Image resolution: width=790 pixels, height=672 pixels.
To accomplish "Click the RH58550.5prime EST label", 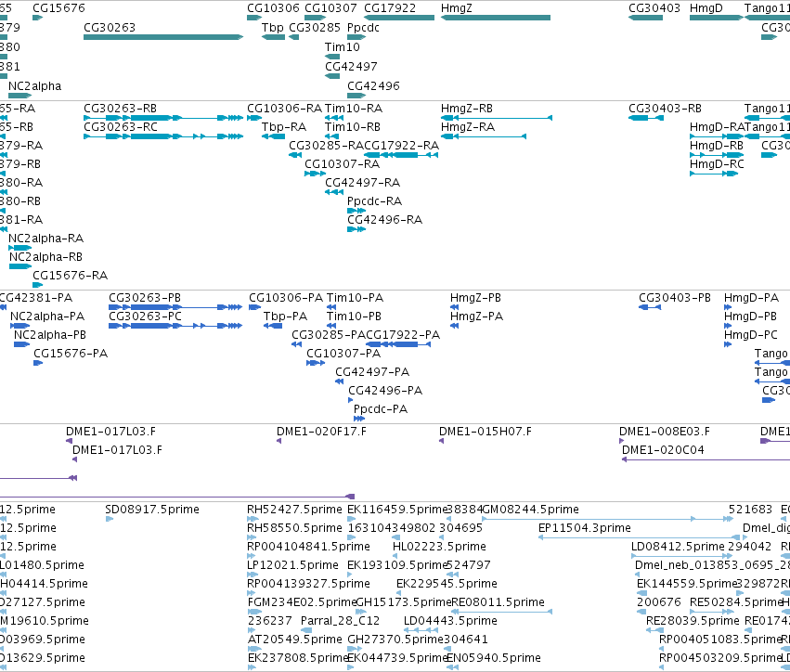I will (294, 528).
